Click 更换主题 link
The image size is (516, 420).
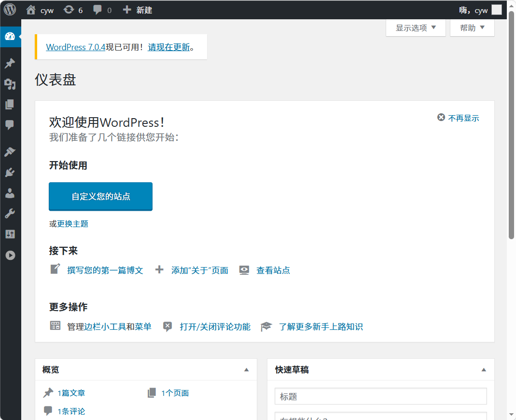73,224
